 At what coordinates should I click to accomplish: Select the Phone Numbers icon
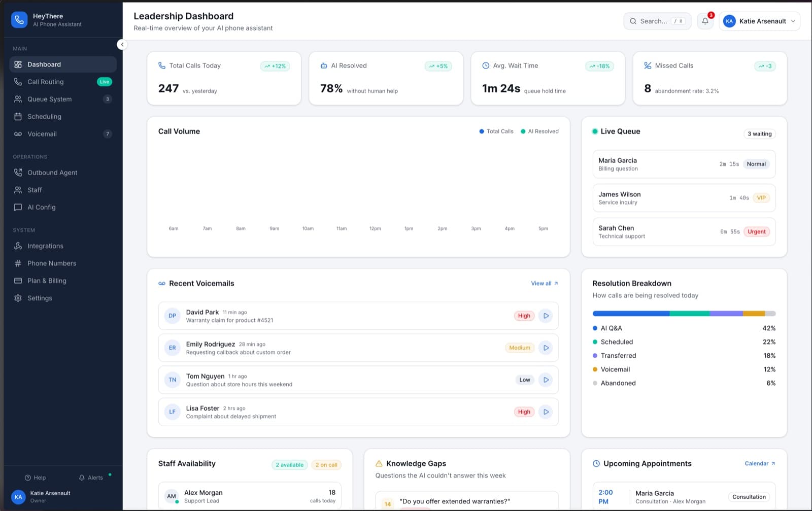click(x=18, y=263)
